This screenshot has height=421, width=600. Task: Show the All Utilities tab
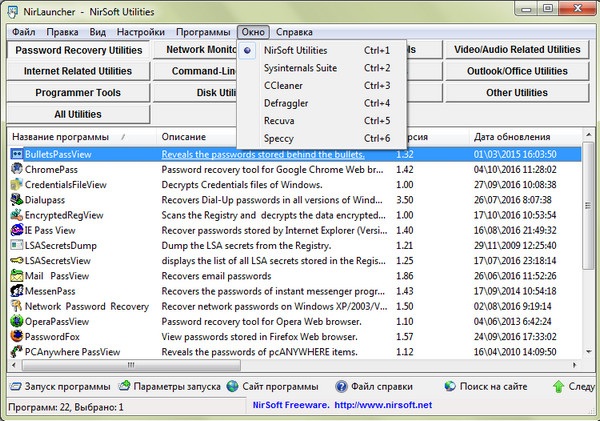coord(77,115)
